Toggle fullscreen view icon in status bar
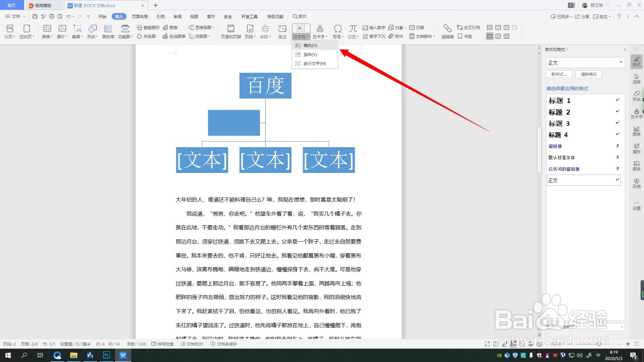The width and height of the screenshot is (644, 362). 487,344
